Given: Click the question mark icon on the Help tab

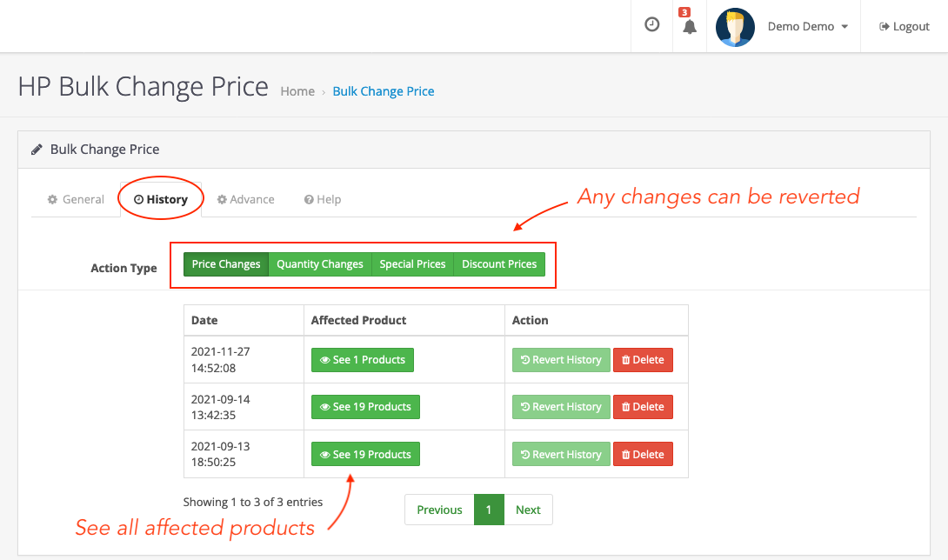Looking at the screenshot, I should 309,199.
